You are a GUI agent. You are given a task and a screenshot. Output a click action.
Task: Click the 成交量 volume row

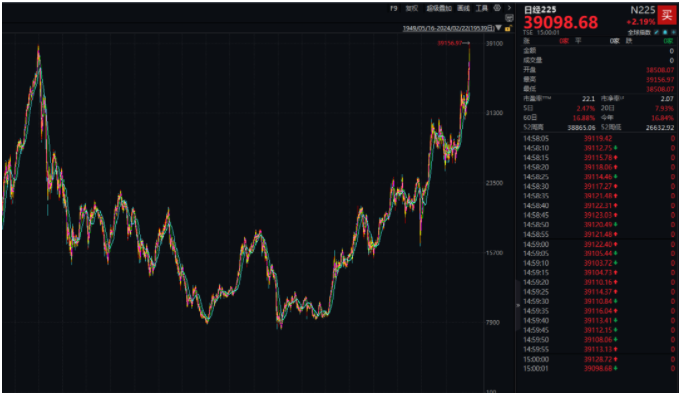point(598,60)
